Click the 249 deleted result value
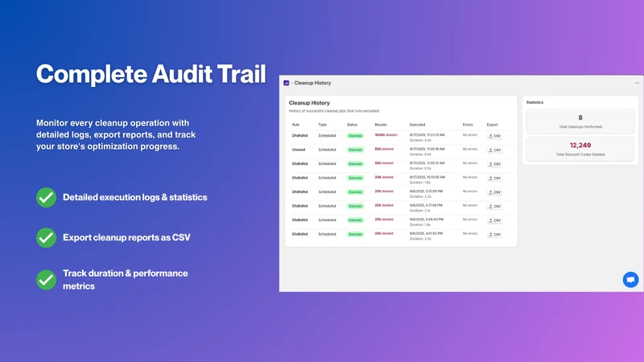 tap(384, 177)
